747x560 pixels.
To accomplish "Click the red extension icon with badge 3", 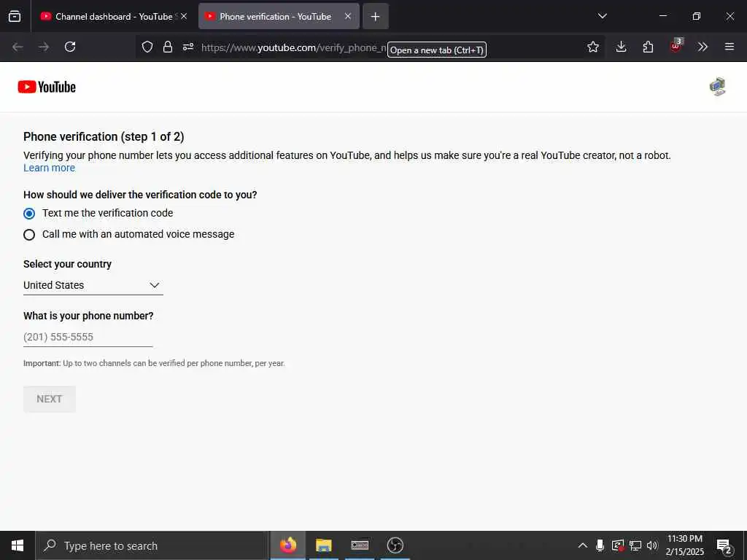I will click(x=676, y=46).
